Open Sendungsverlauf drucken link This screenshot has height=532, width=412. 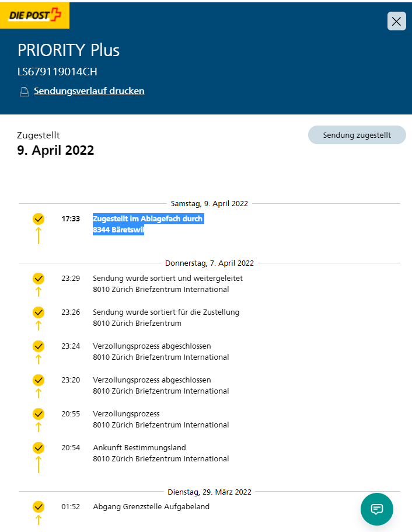89,91
